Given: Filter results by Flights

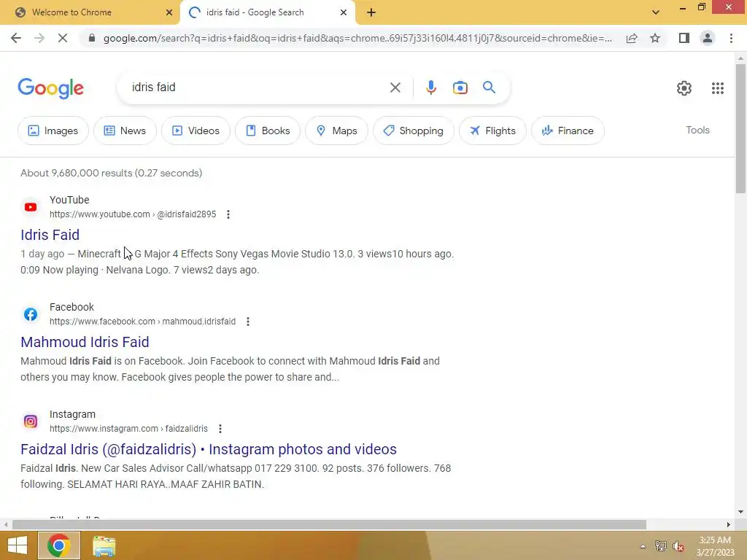Looking at the screenshot, I should 492,131.
